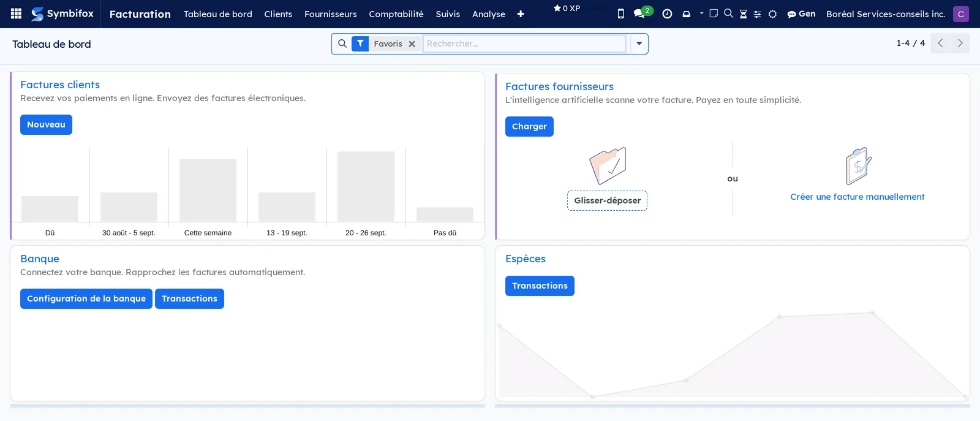This screenshot has height=421, width=980.
Task: Focus the Rechercher search field
Action: (x=524, y=44)
